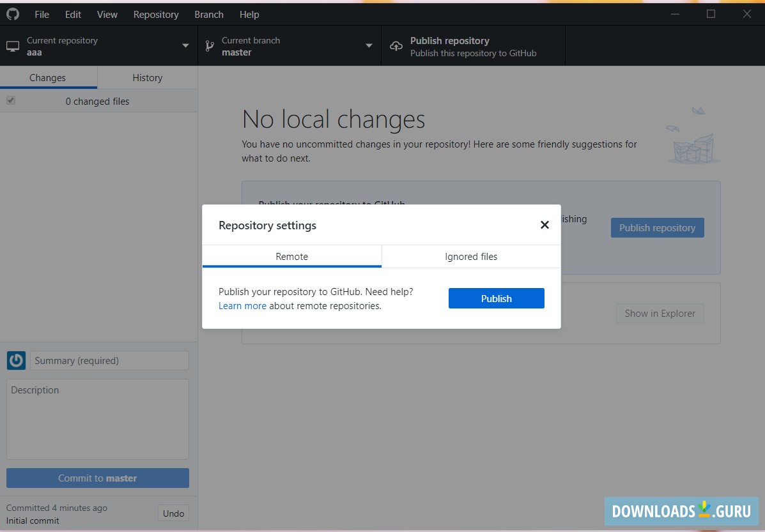
Task: Click the Repository settings dialog title
Action: coord(267,225)
